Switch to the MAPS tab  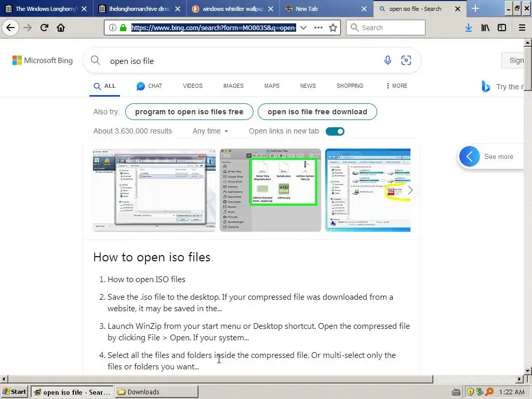(272, 86)
